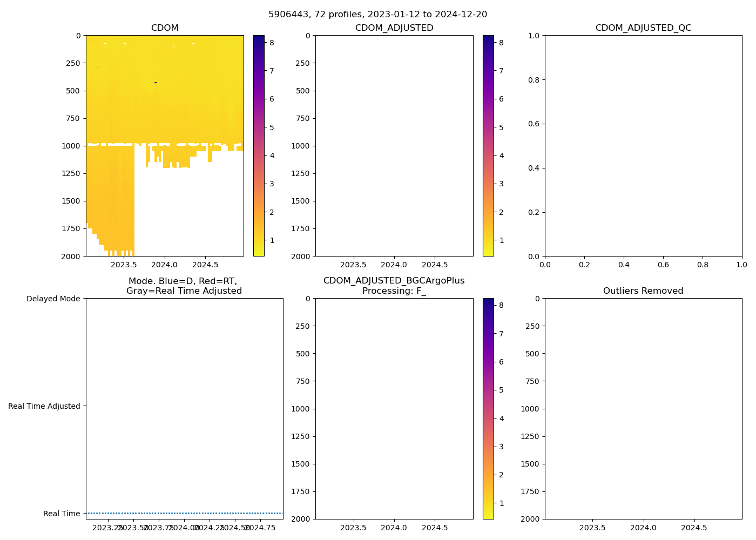Screen dimensions: 756x540
Task: Click the dark purple outlier in CDOM heatmap
Action: (x=156, y=83)
